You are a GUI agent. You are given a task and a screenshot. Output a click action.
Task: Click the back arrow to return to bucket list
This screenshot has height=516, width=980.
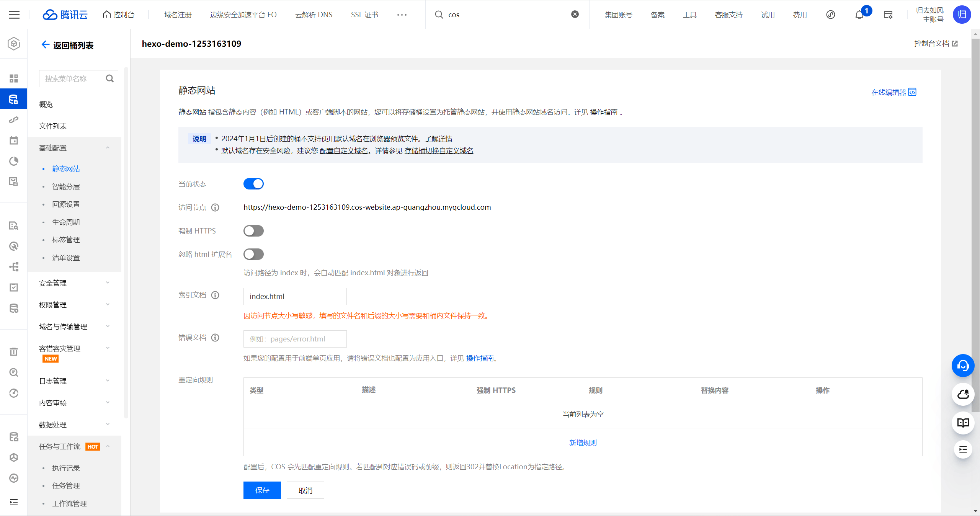click(45, 45)
